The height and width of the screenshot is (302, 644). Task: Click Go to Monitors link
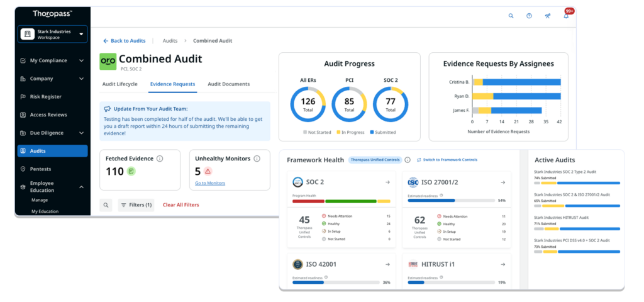click(210, 183)
